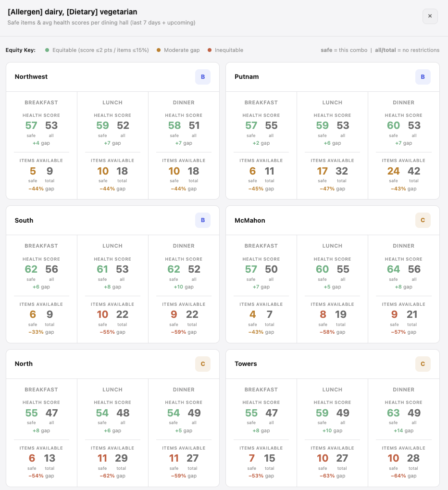Click the Towers dining hall title

pyautogui.click(x=246, y=364)
